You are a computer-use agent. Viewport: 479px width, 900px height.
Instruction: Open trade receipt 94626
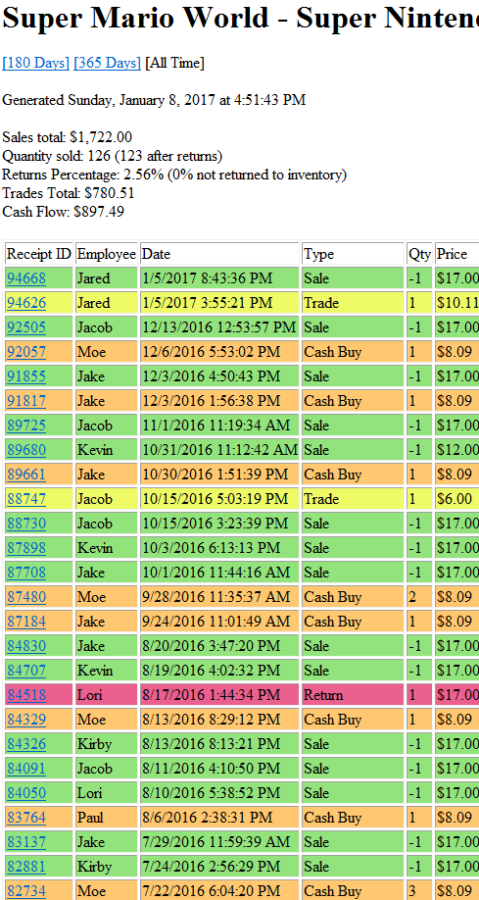coord(26,303)
